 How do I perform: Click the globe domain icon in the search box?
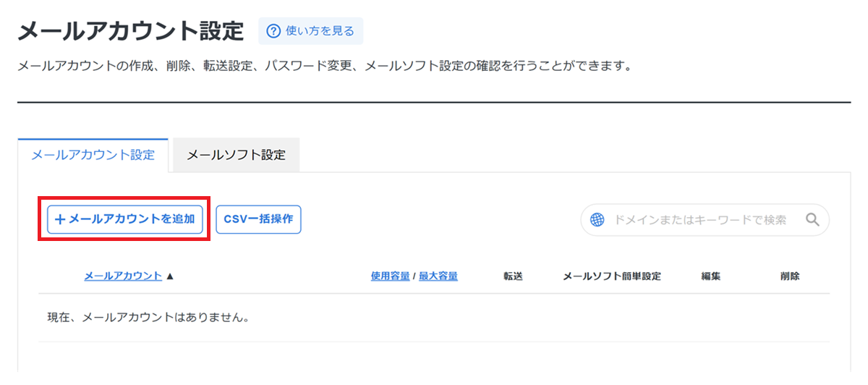pos(597,220)
